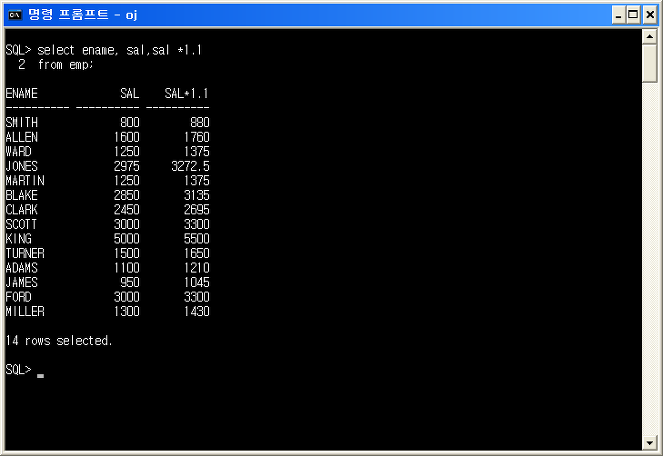The width and height of the screenshot is (663, 456).
Task: Click the name SCOTT
Action: pyautogui.click(x=22, y=224)
